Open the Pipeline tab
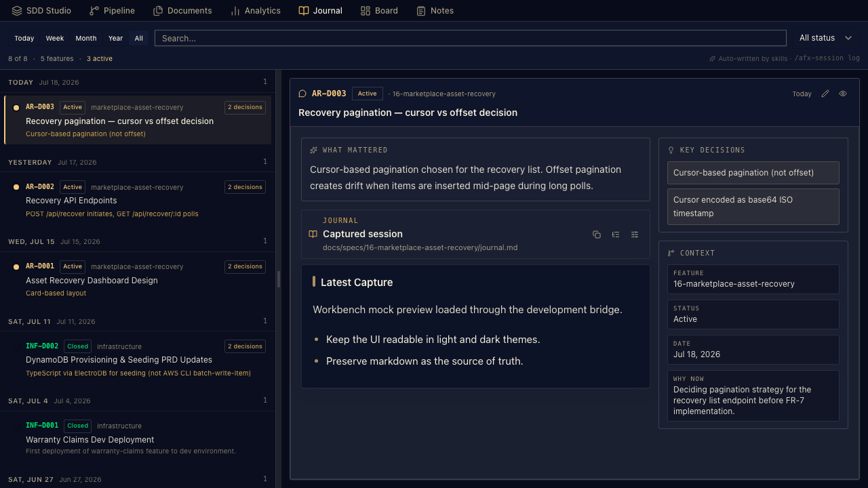 (x=112, y=11)
